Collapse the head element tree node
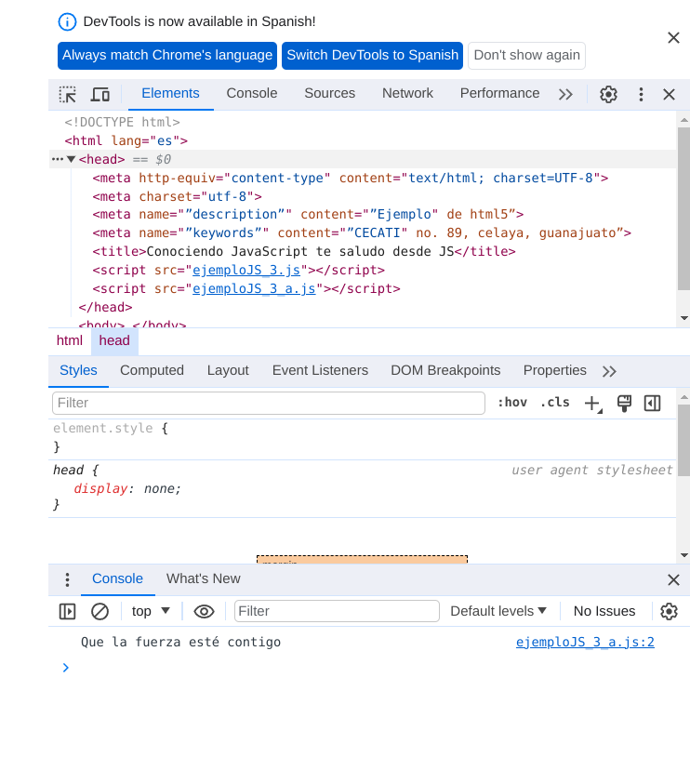 point(72,159)
